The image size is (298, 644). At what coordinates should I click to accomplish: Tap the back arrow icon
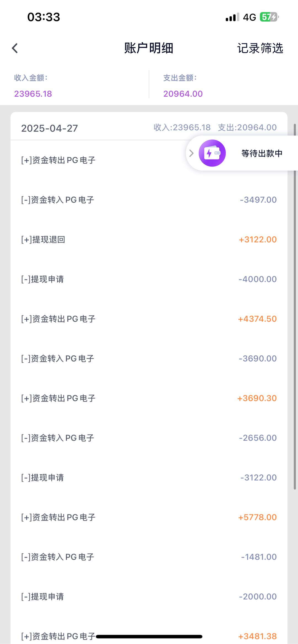15,48
